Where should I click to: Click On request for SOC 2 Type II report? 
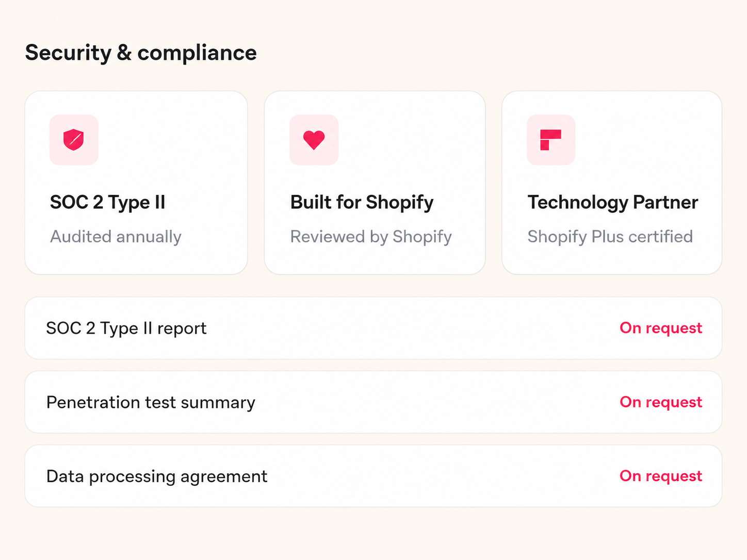pyautogui.click(x=661, y=328)
